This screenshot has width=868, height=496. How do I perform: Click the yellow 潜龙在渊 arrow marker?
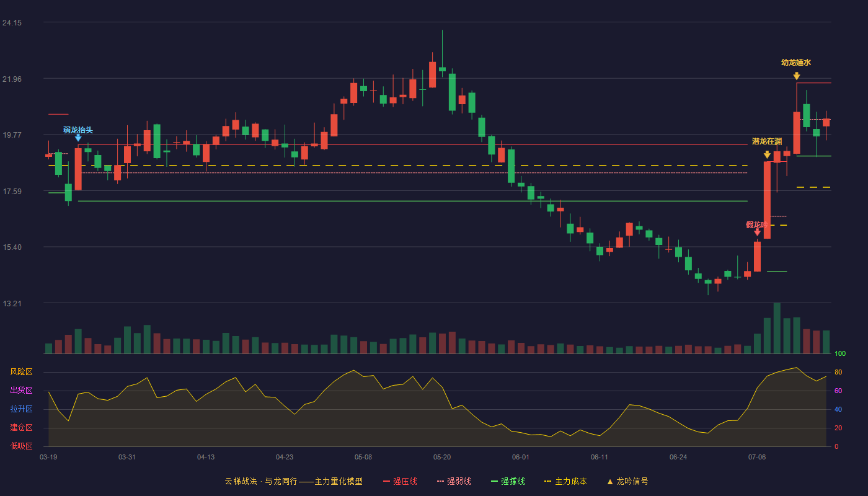point(767,155)
